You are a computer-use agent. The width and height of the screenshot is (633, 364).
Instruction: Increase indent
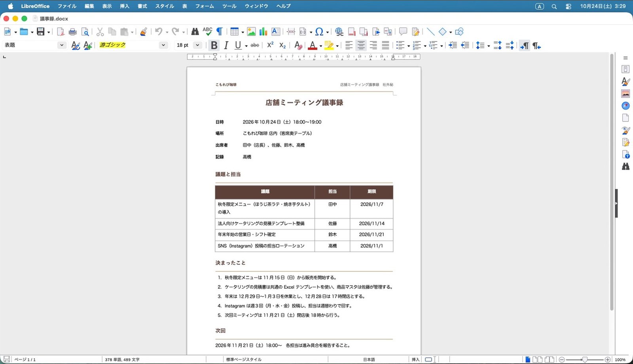[453, 45]
